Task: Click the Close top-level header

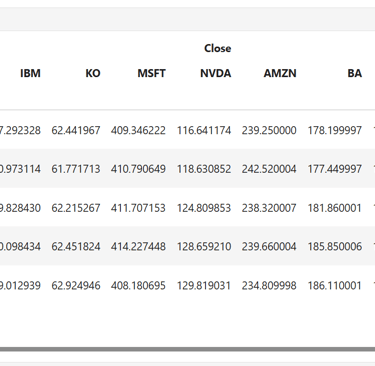Action: (x=217, y=48)
